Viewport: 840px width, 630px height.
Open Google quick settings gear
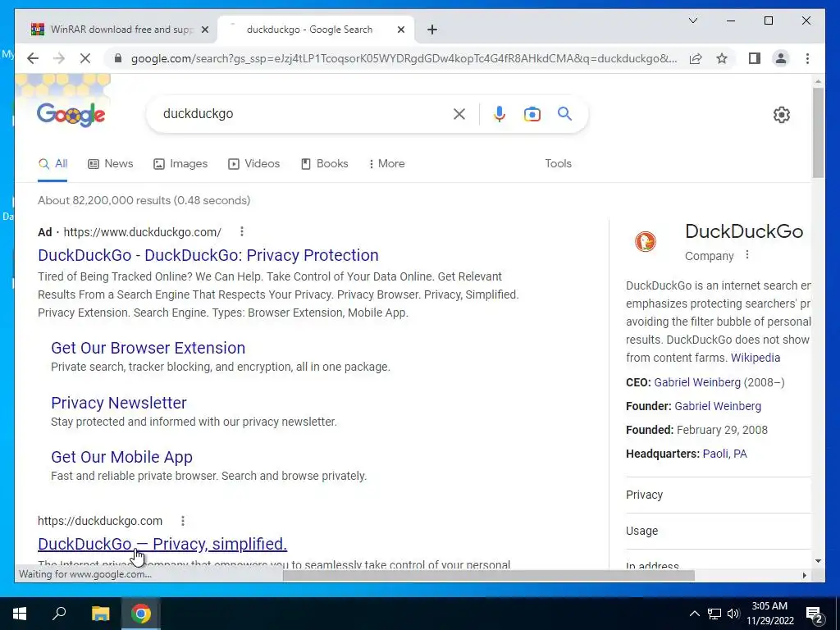point(782,115)
